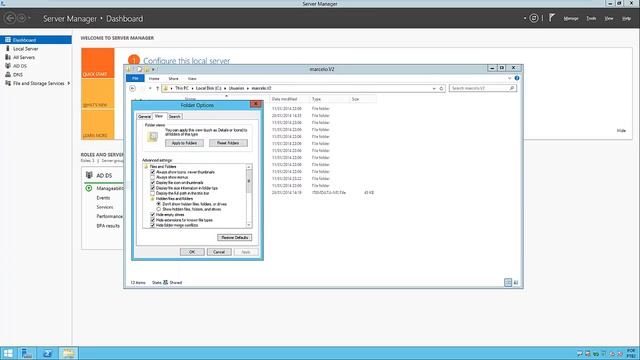Viewport: 640px width, 360px height.
Task: Select Don't show hidden files, folders, or drives
Action: coord(159,204)
